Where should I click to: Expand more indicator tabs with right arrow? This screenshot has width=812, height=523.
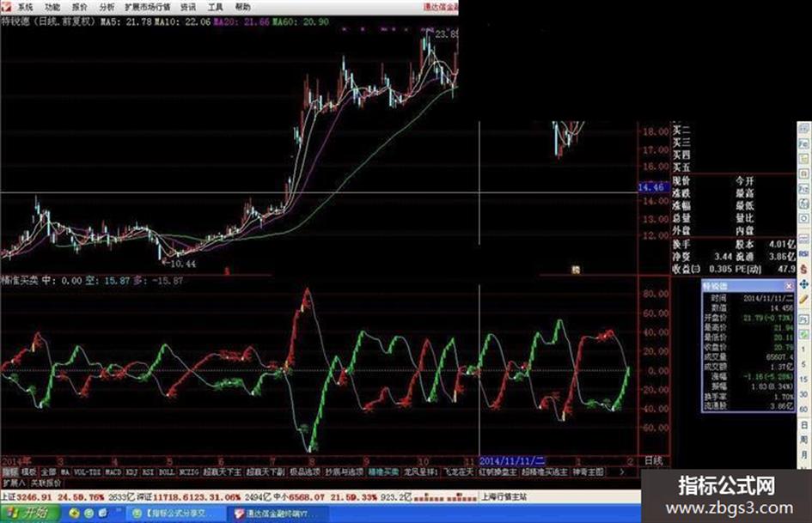(x=621, y=471)
